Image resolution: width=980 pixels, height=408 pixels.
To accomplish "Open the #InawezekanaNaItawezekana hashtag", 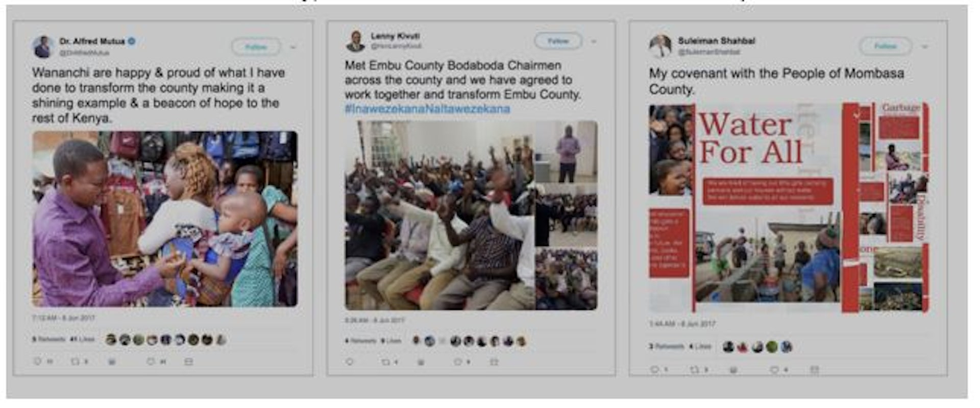I will (x=427, y=109).
